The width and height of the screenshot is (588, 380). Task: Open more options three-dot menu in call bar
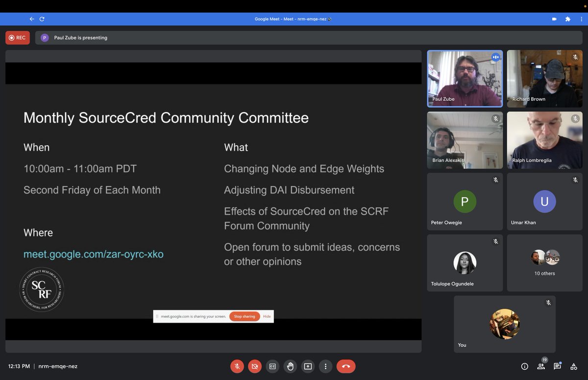325,366
